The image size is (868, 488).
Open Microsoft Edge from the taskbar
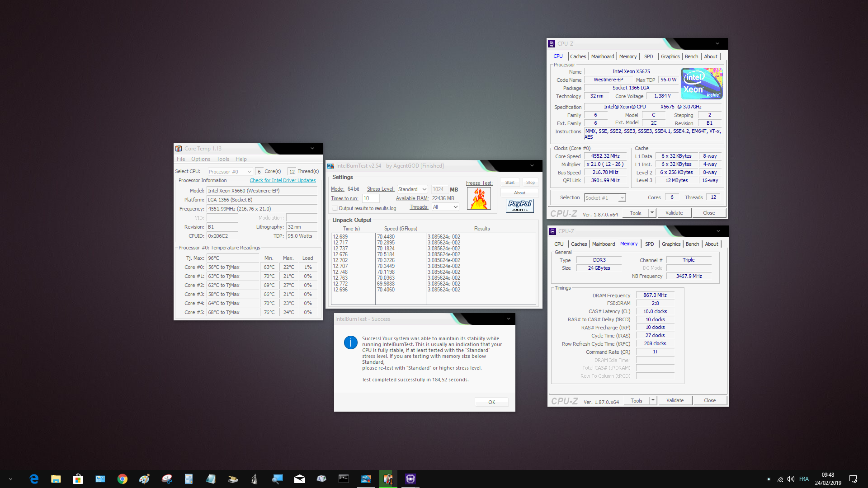pos(34,479)
